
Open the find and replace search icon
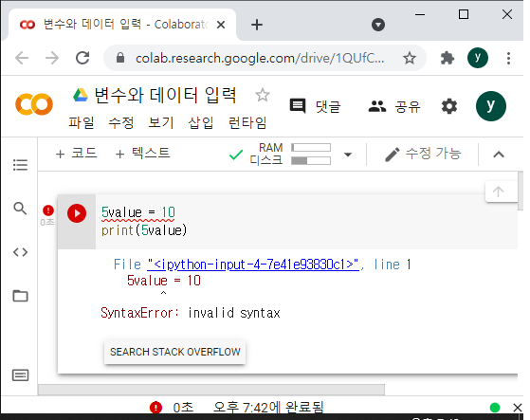[x=20, y=209]
